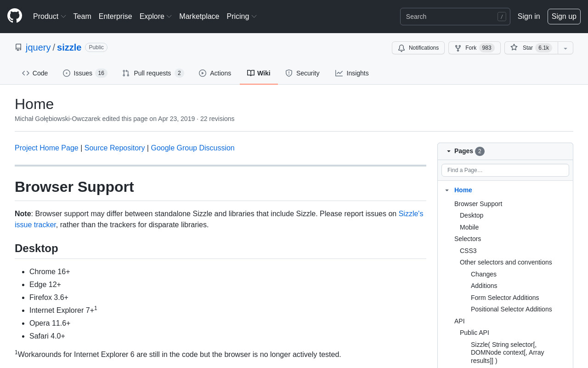588x368 pixels.
Task: Jump to API section in sidebar
Action: [459, 321]
